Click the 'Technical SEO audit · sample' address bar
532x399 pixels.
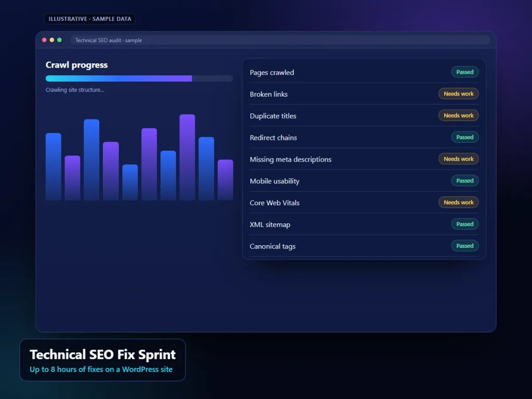tap(280, 40)
